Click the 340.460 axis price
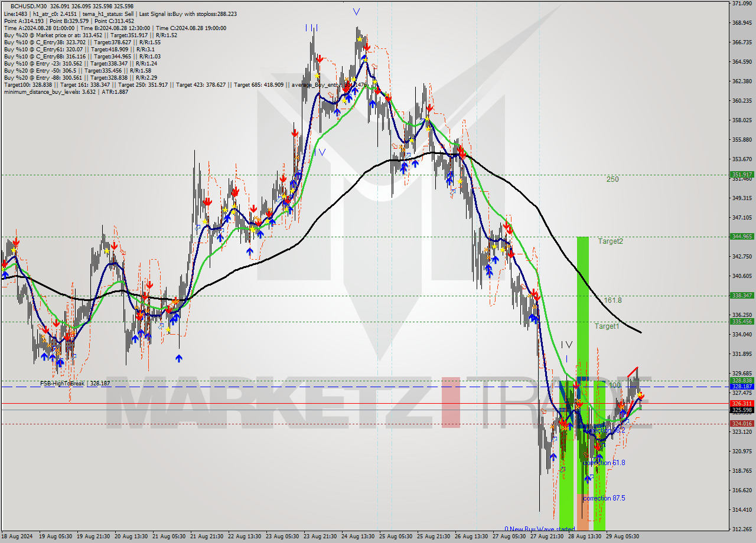This screenshot has width=756, height=543. pos(742,276)
